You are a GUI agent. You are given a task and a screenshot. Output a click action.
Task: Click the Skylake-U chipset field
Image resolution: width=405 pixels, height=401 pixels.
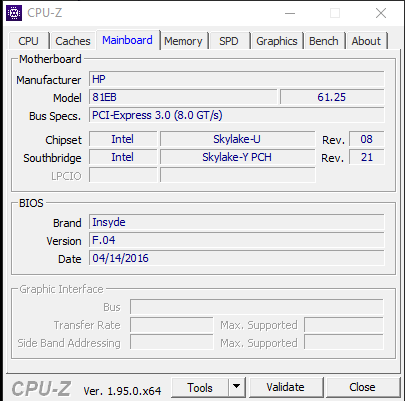(237, 139)
